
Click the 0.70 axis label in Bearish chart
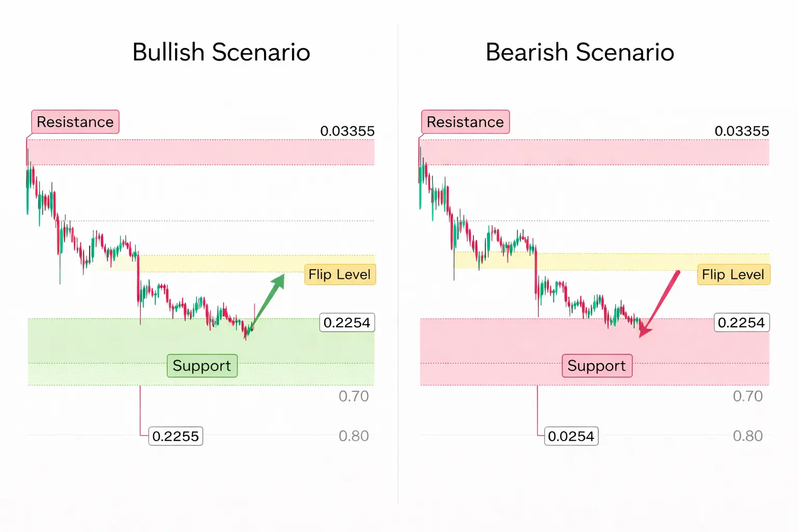pos(748,396)
